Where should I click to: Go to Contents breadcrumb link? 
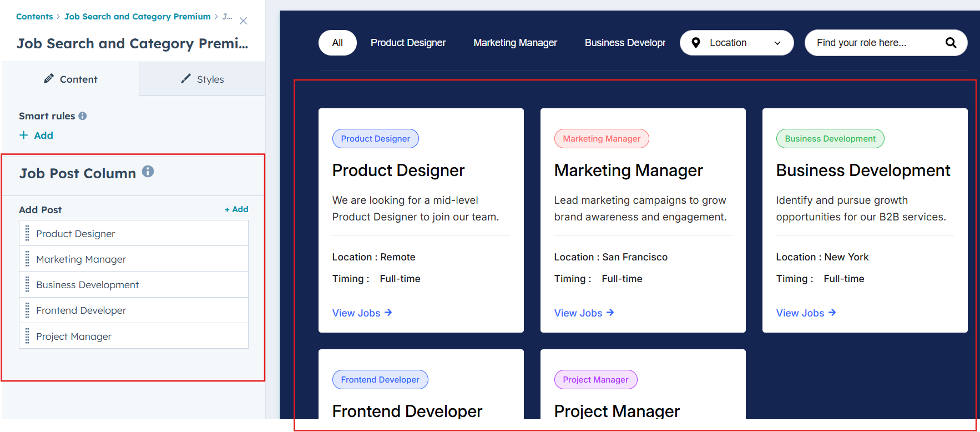34,17
